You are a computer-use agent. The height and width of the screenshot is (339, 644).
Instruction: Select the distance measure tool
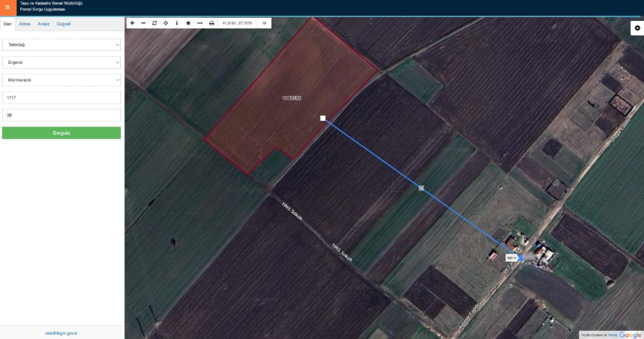click(x=200, y=23)
